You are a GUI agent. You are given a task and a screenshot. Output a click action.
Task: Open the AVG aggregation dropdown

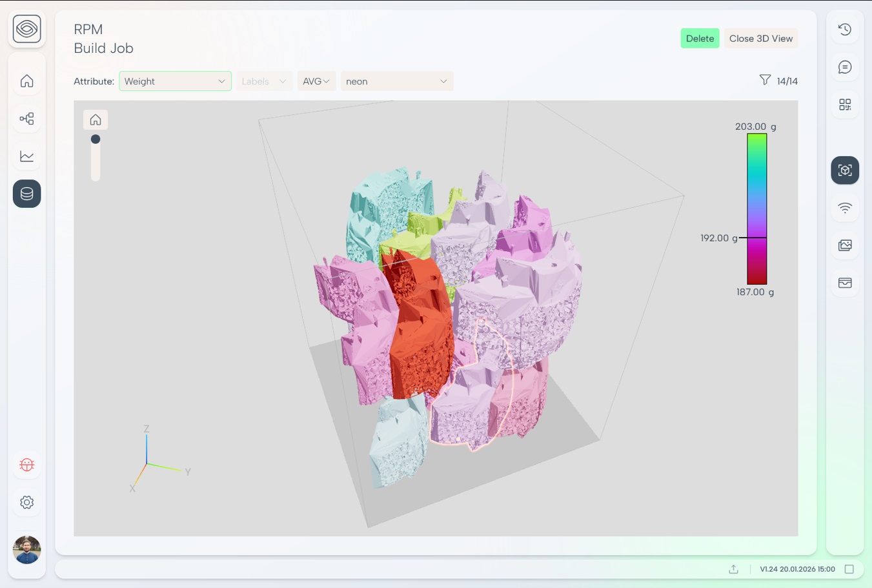pyautogui.click(x=316, y=81)
